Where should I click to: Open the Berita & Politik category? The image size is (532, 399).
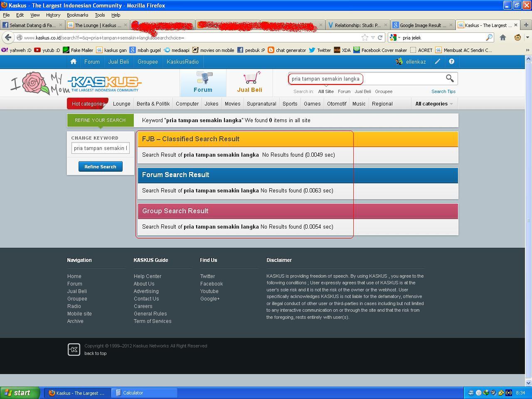pos(153,104)
